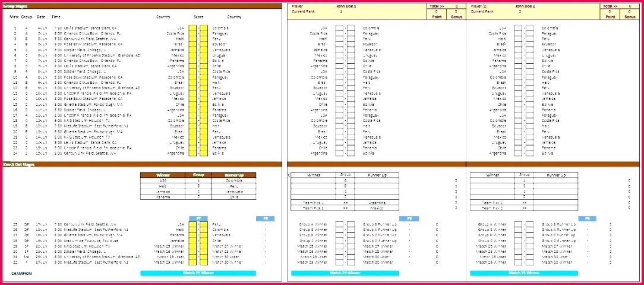Click John Doe 1's Argentina vs Bolivia home box
Viewport: 644px width, 285px height.
pyautogui.click(x=339, y=154)
